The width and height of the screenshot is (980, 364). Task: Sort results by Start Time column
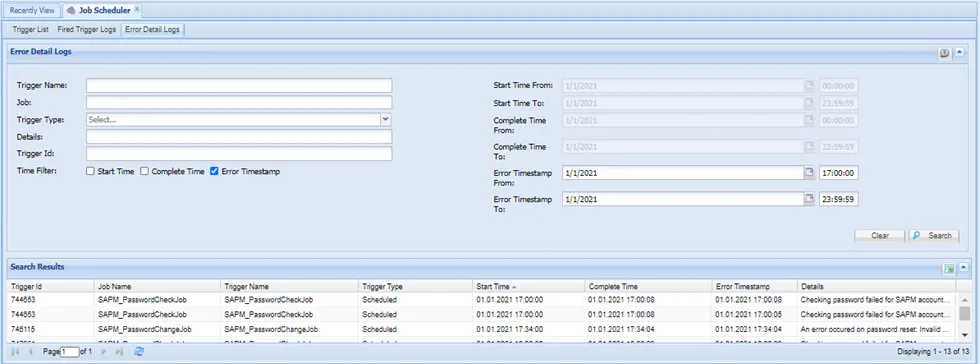[528, 286]
